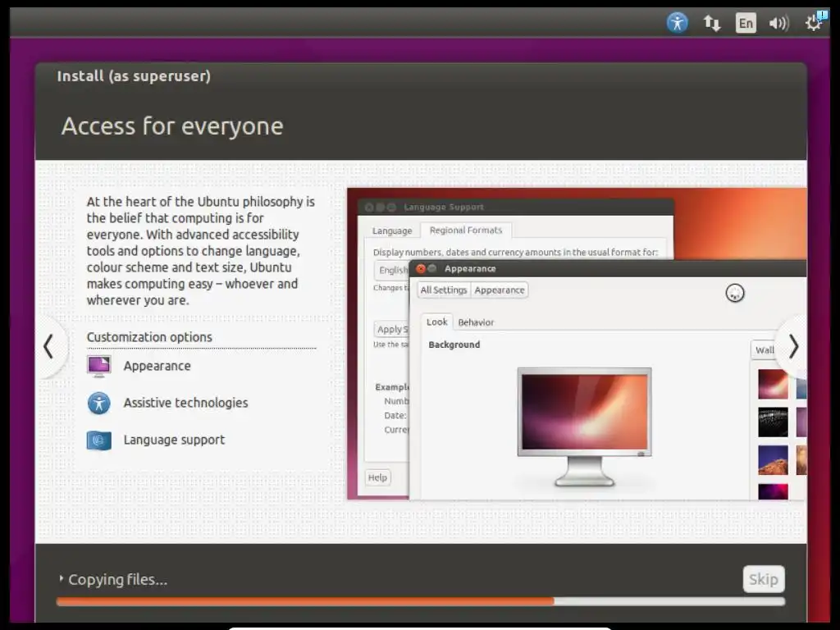Click All Settings in Appearance window

click(x=444, y=290)
